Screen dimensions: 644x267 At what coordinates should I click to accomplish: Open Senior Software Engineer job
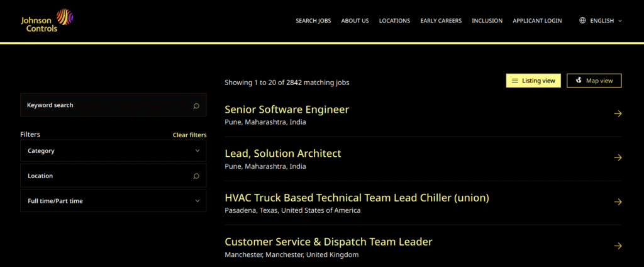[x=287, y=110]
